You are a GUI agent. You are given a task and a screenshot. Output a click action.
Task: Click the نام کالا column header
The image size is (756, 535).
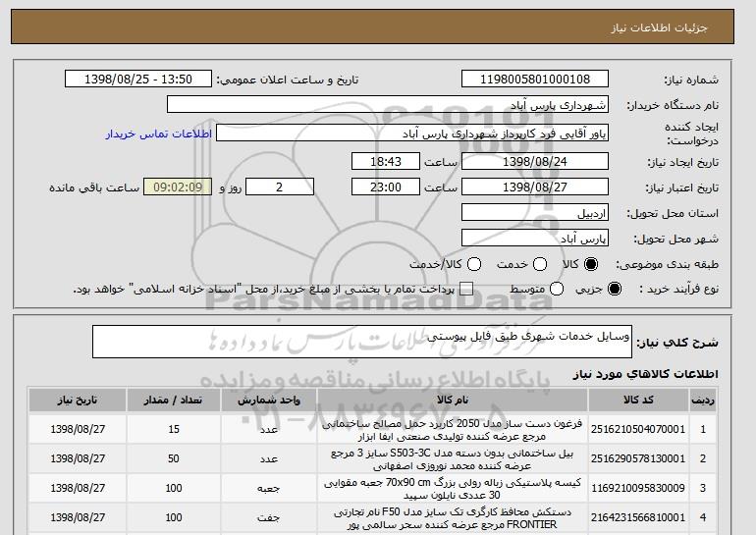[x=453, y=401]
